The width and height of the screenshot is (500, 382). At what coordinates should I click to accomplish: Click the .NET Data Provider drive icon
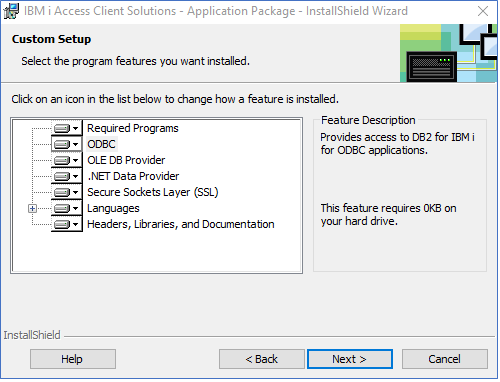62,176
